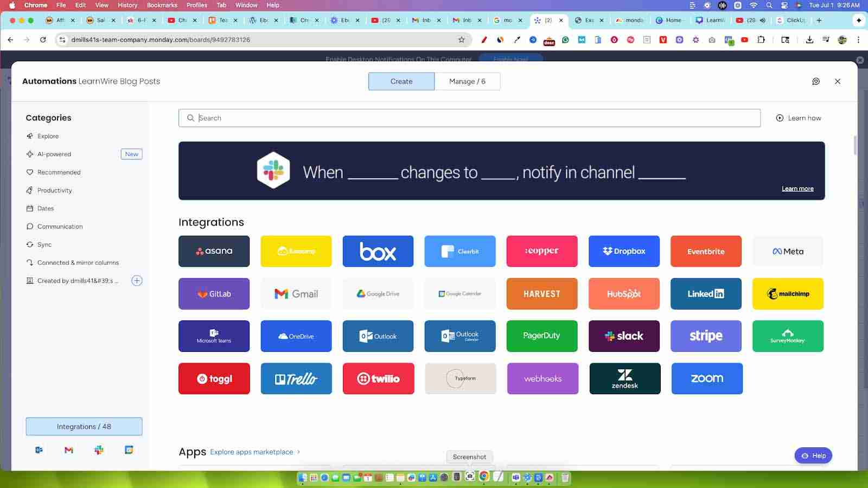Click the plus icon next to Created by category
Image resolution: width=868 pixels, height=488 pixels.
click(x=137, y=280)
